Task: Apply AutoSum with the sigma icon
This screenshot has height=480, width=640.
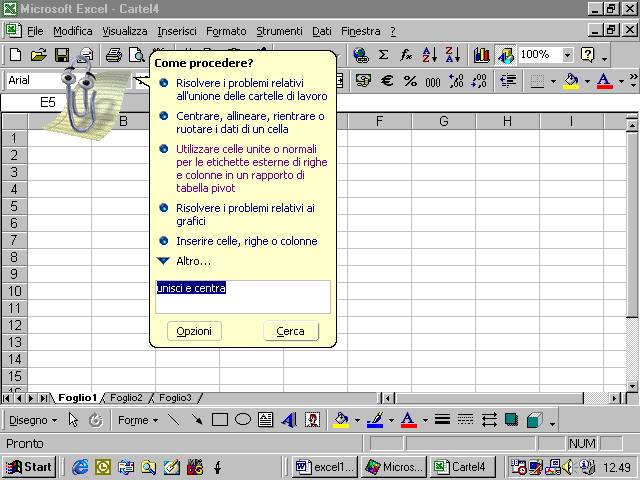Action: point(383,55)
